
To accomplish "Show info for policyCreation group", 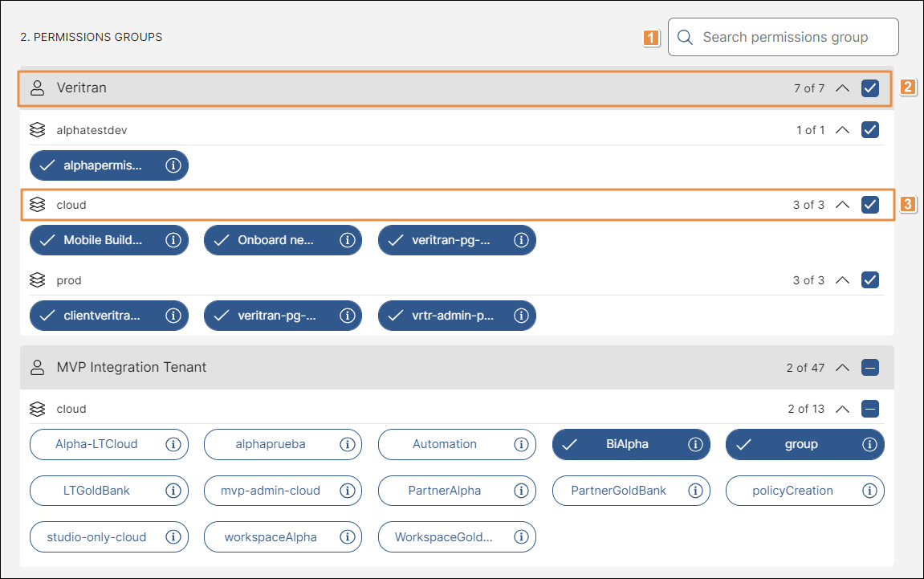I will (869, 491).
